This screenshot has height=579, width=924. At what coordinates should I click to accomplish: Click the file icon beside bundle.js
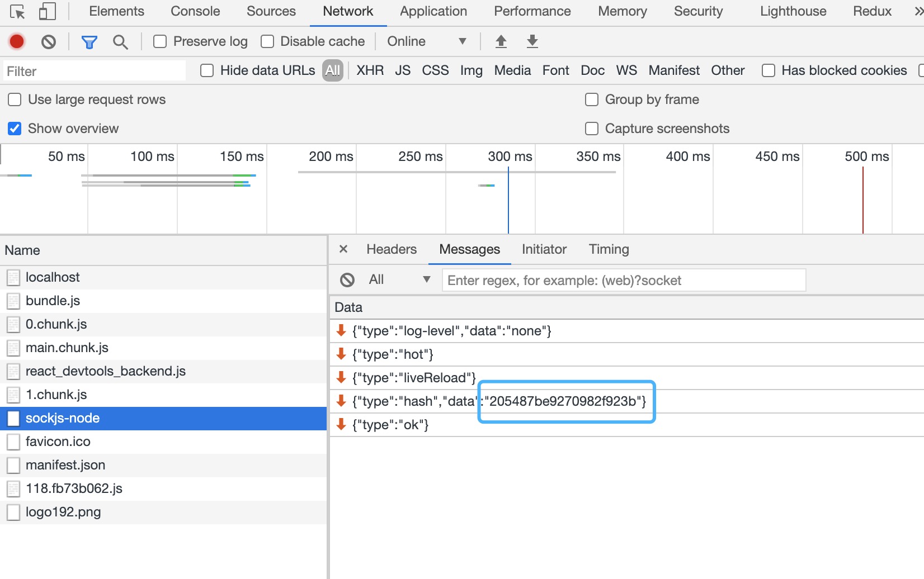(x=13, y=301)
